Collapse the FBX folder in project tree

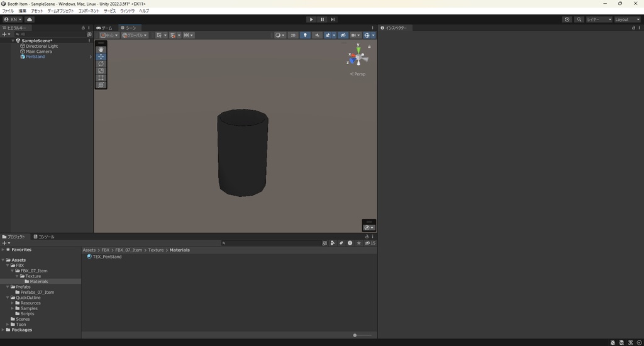(x=8, y=265)
